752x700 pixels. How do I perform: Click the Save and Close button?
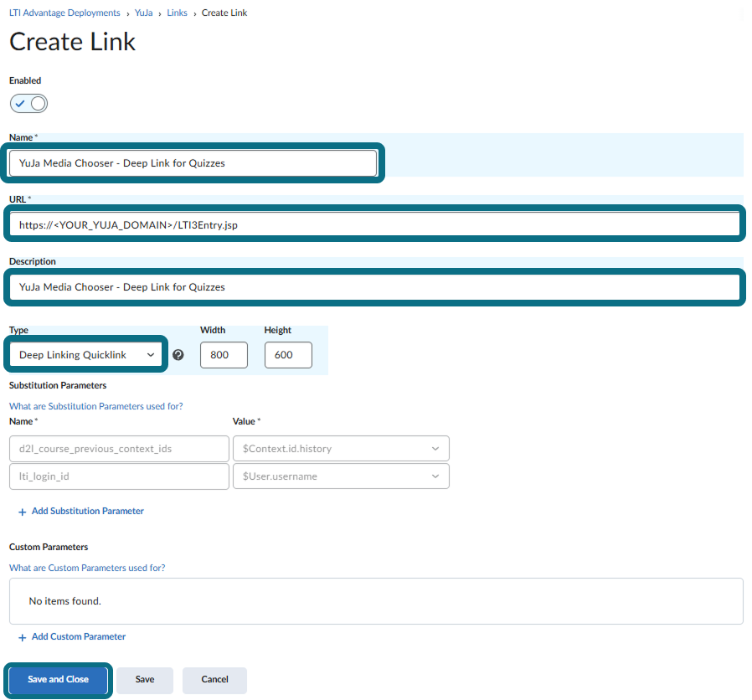[58, 679]
